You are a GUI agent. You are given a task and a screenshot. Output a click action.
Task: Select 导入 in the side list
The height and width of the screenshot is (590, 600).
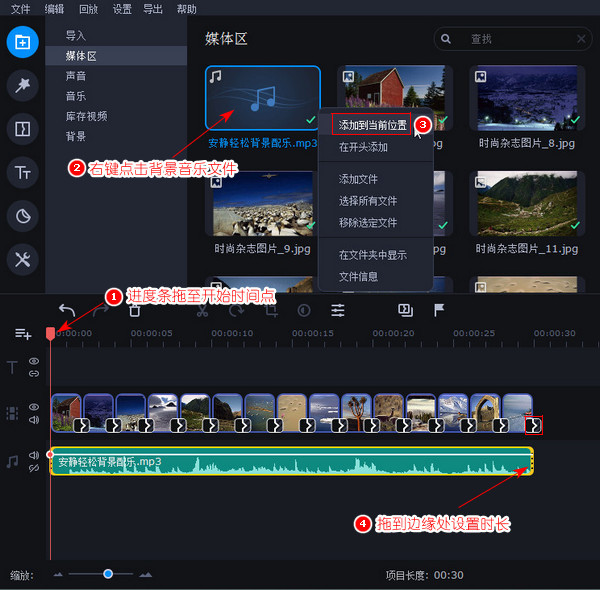pyautogui.click(x=116, y=36)
